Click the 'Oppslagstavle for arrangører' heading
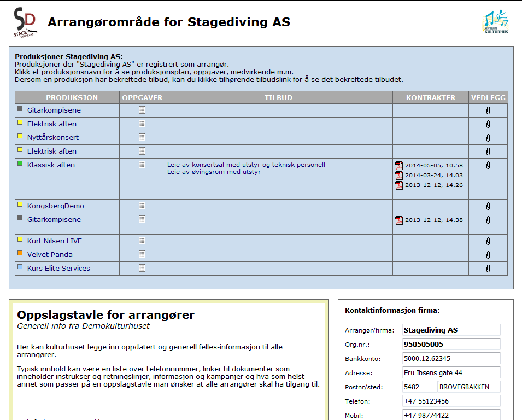 click(106, 315)
